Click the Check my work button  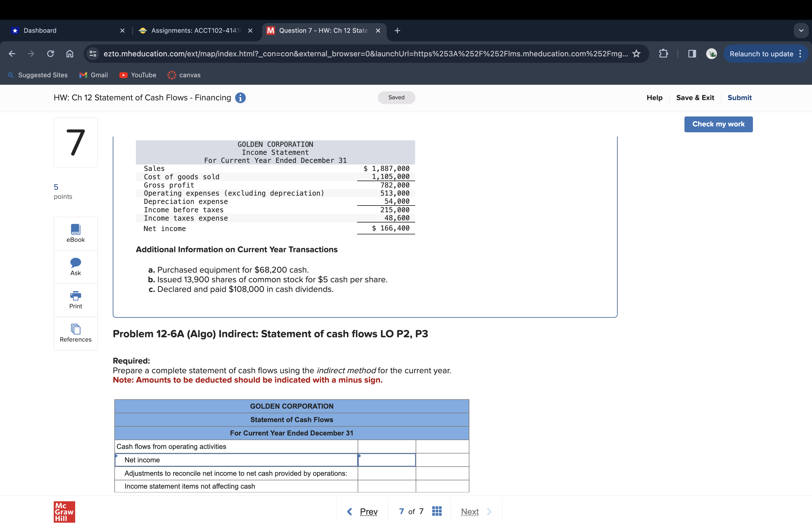(x=718, y=125)
